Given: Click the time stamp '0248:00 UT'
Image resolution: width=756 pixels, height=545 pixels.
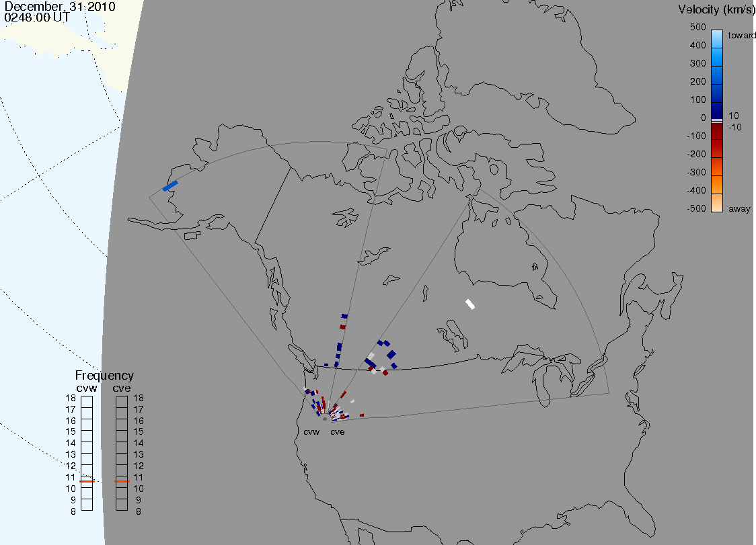Looking at the screenshot, I should 37,17.
